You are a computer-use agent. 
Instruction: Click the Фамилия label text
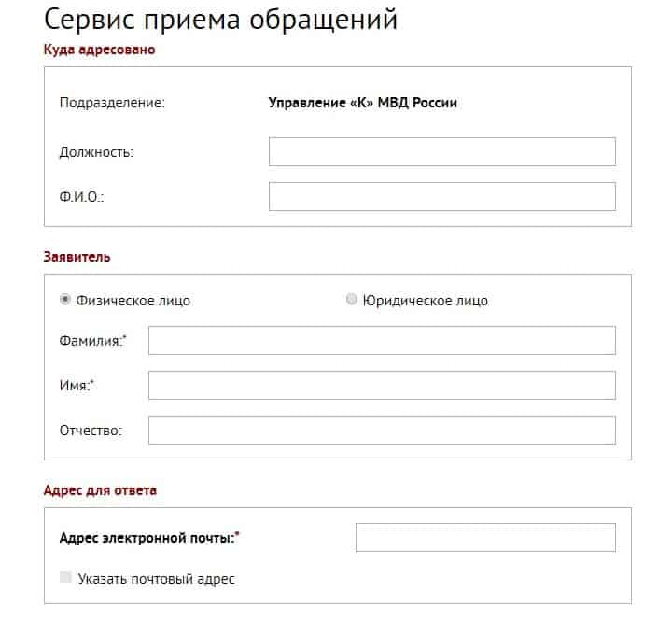(x=91, y=342)
